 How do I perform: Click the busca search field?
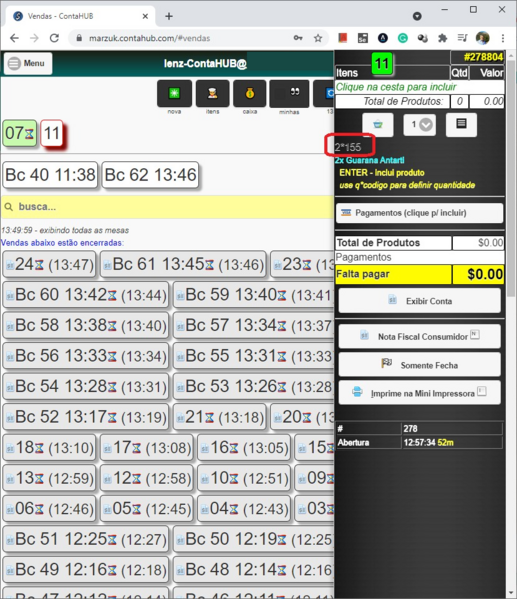click(x=167, y=207)
